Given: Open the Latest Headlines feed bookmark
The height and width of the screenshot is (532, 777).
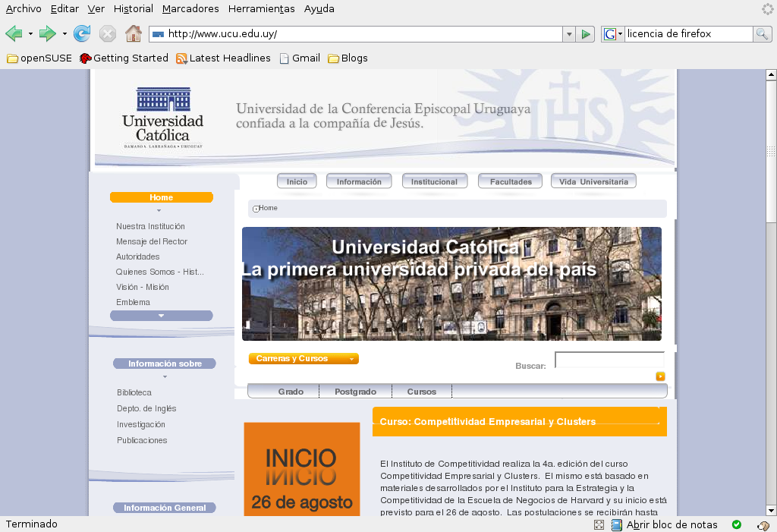Looking at the screenshot, I should click(x=224, y=58).
